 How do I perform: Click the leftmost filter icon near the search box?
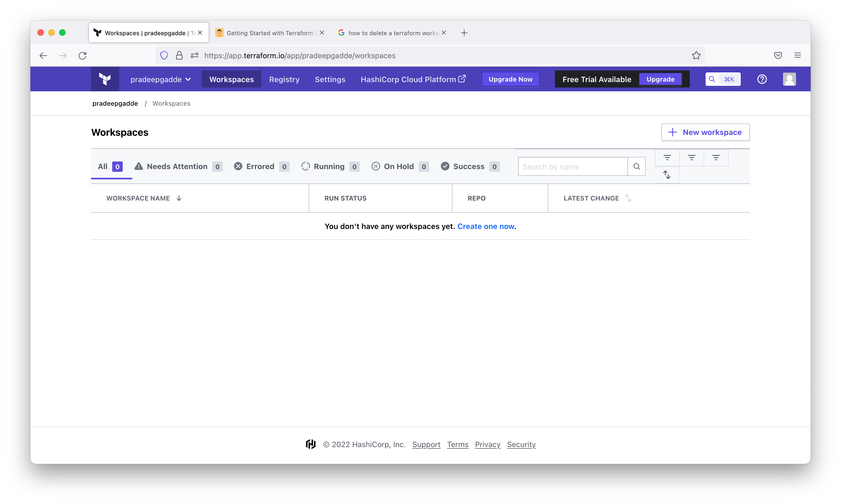pyautogui.click(x=667, y=158)
